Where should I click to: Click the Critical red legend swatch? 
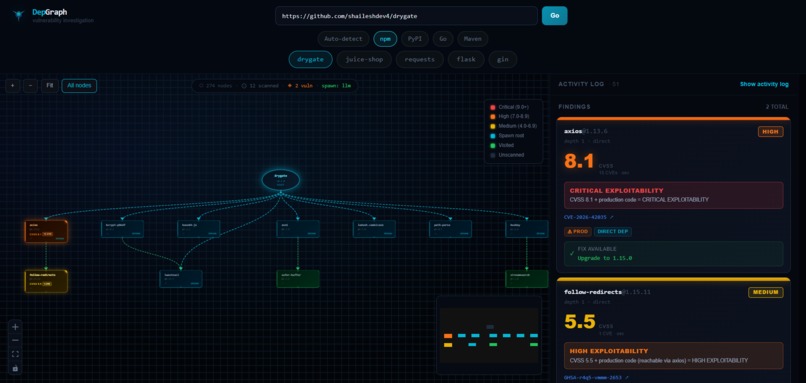493,107
